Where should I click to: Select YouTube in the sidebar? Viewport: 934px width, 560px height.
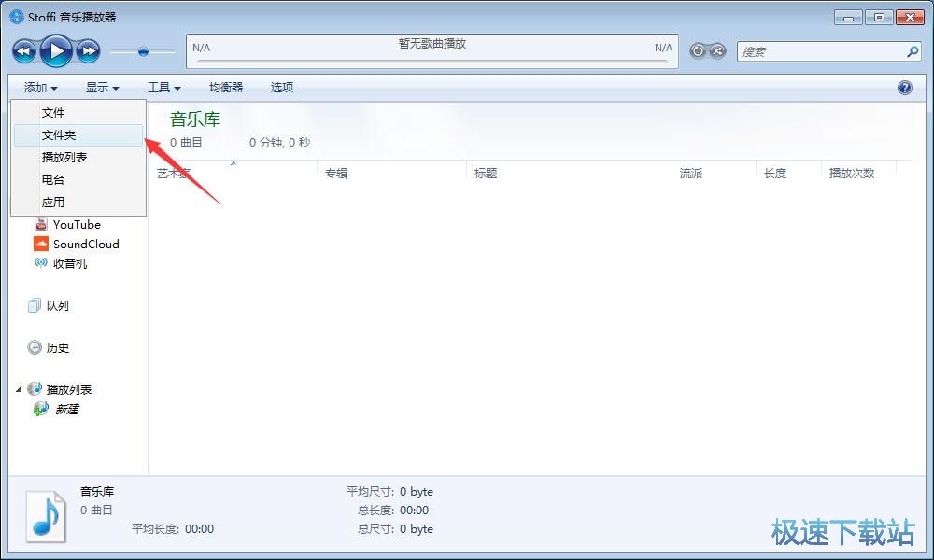point(76,224)
